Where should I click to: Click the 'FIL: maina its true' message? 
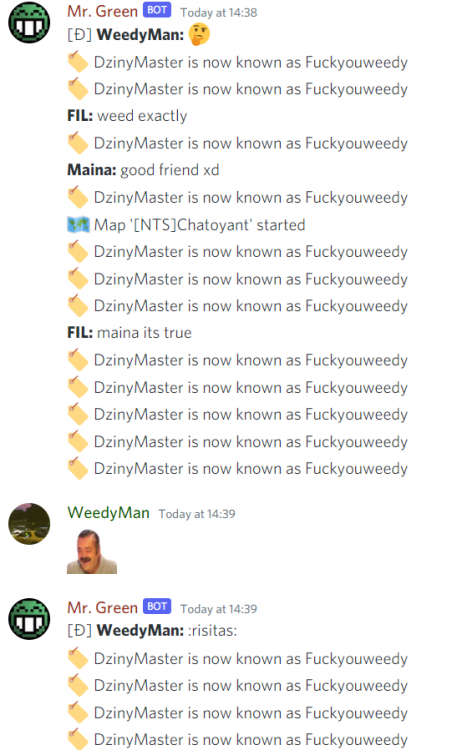tap(129, 332)
